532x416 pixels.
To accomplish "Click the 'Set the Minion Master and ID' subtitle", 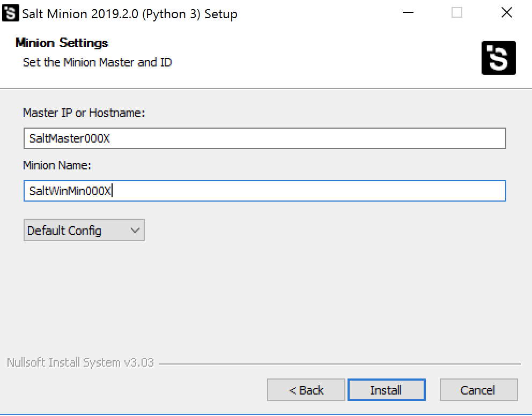I will (98, 62).
